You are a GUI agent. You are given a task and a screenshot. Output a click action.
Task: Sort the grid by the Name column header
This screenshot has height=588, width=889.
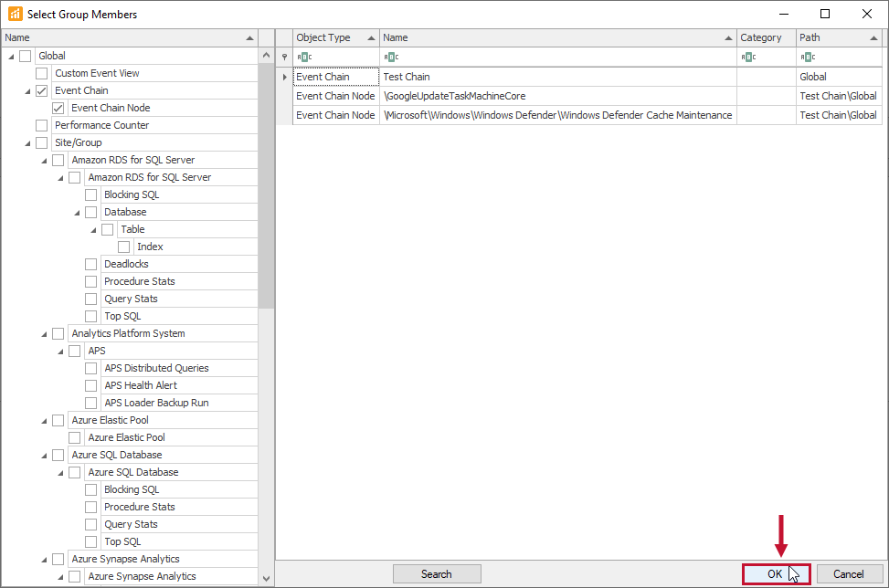pos(548,37)
